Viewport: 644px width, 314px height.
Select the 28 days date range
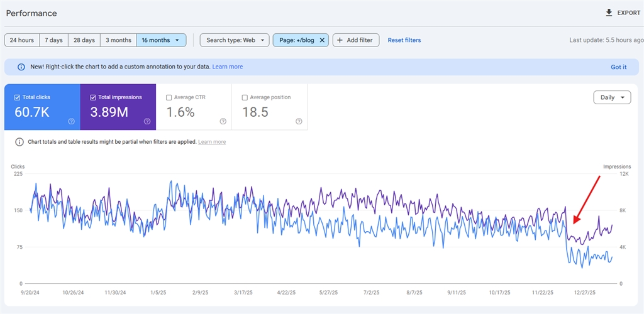(84, 40)
